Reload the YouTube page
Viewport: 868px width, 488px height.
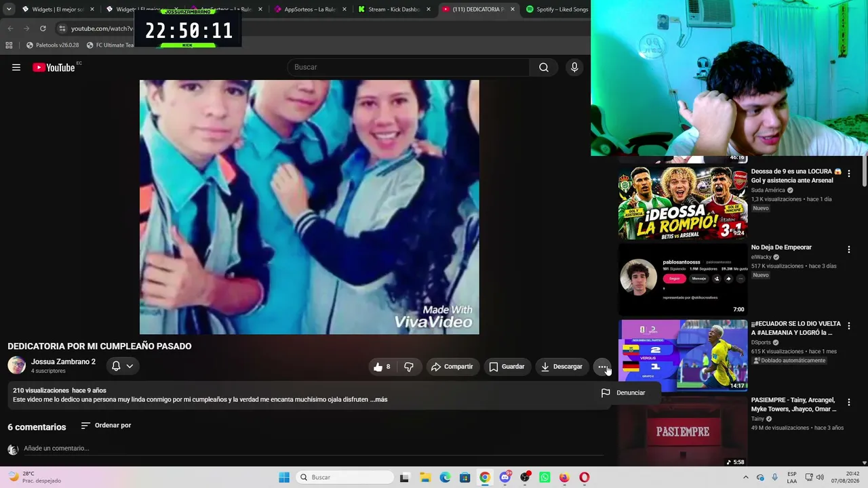click(x=43, y=28)
